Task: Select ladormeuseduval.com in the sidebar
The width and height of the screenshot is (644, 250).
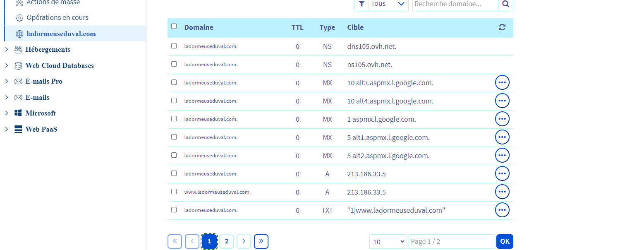Action: pos(61,34)
